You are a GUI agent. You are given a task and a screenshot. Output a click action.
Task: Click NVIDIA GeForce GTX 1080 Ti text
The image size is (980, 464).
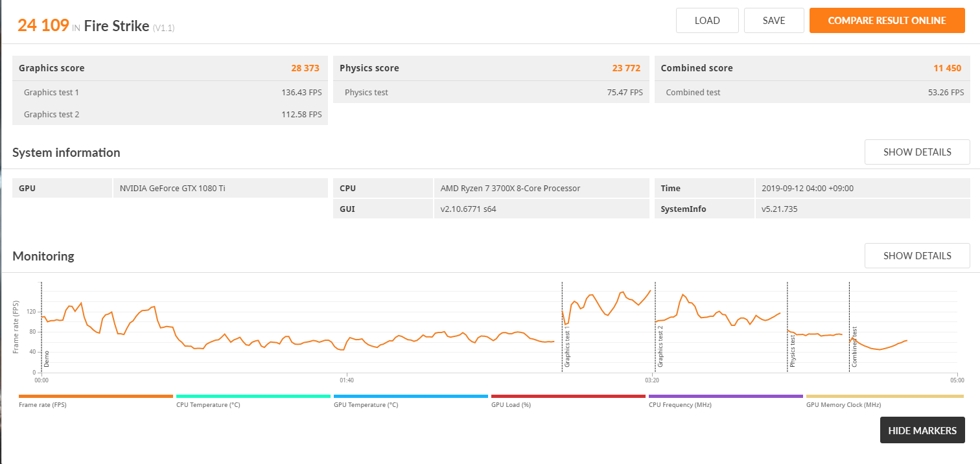coord(172,188)
